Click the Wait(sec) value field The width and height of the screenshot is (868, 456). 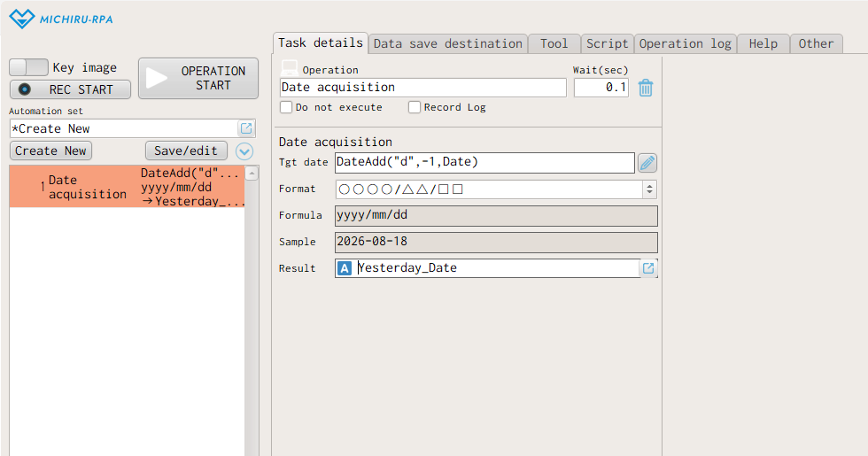[x=601, y=88]
